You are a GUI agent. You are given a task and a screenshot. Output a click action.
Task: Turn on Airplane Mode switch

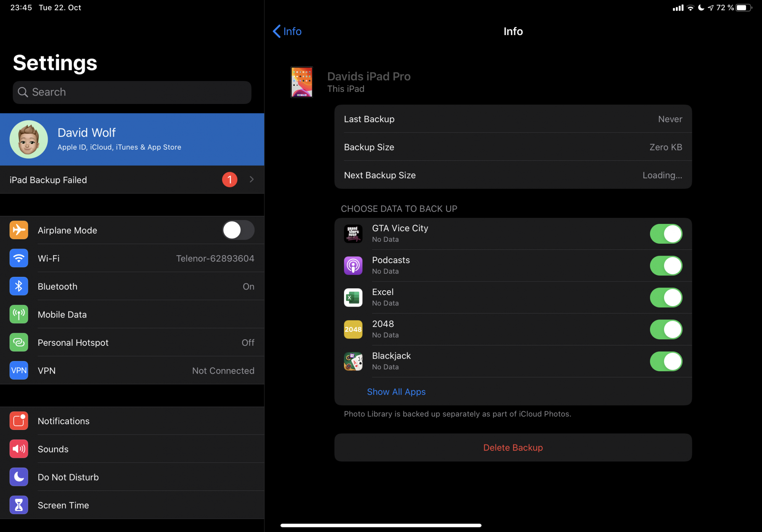click(x=239, y=230)
